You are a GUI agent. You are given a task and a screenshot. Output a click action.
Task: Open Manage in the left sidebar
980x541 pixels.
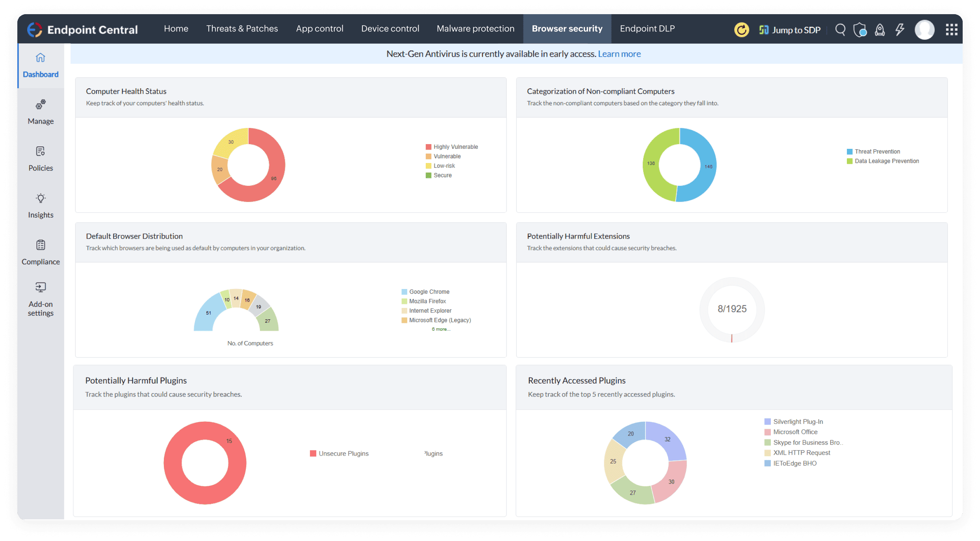[x=41, y=112]
